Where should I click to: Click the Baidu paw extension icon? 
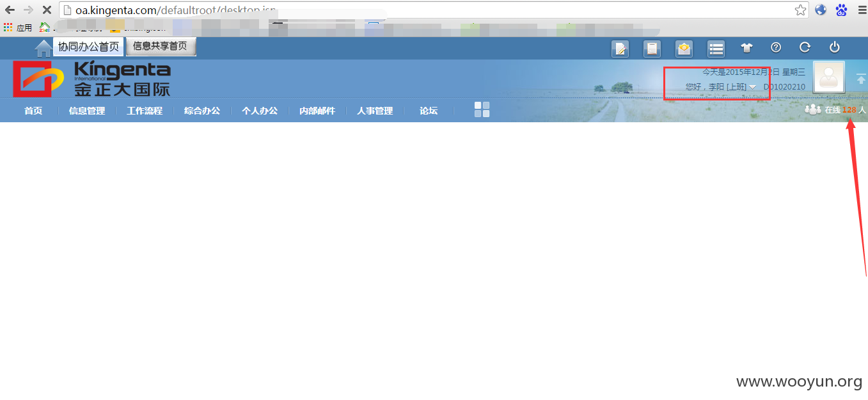pyautogui.click(x=841, y=10)
